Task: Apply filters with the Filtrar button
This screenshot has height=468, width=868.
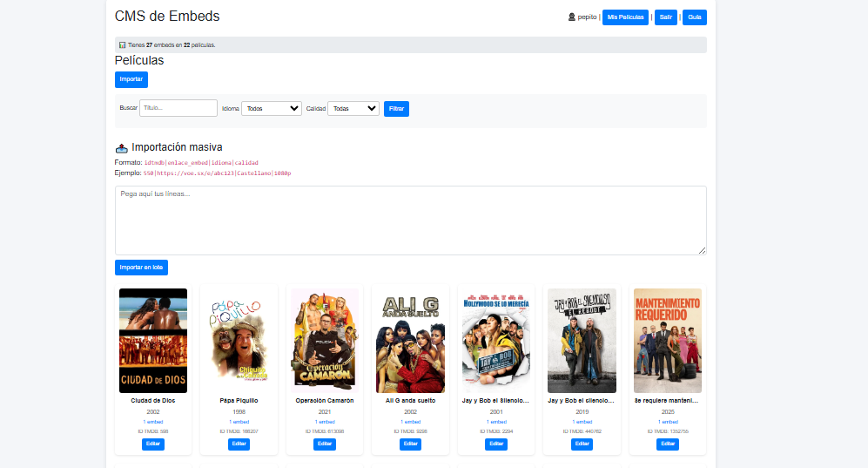Action: tap(396, 108)
